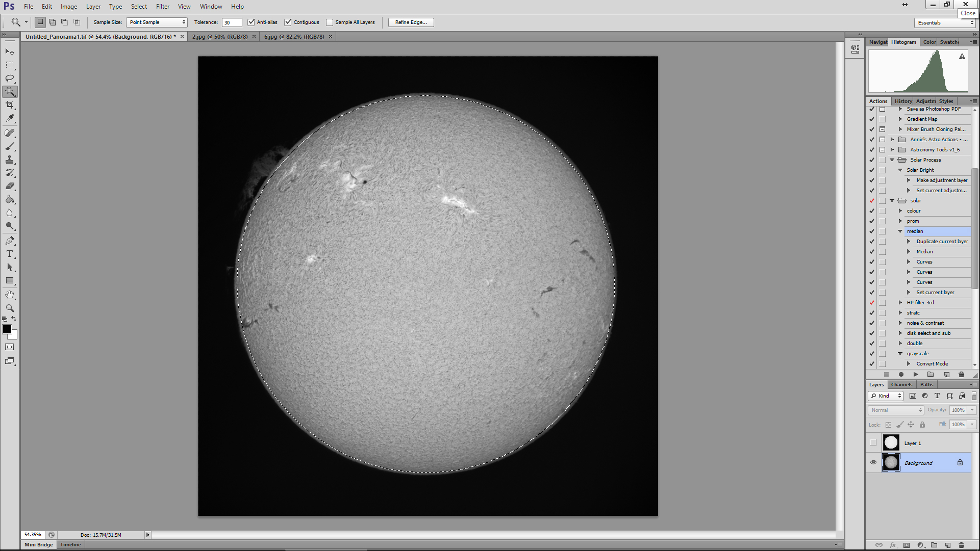Select the Lasso tool
The width and height of the screenshot is (980, 551).
tap(10, 78)
